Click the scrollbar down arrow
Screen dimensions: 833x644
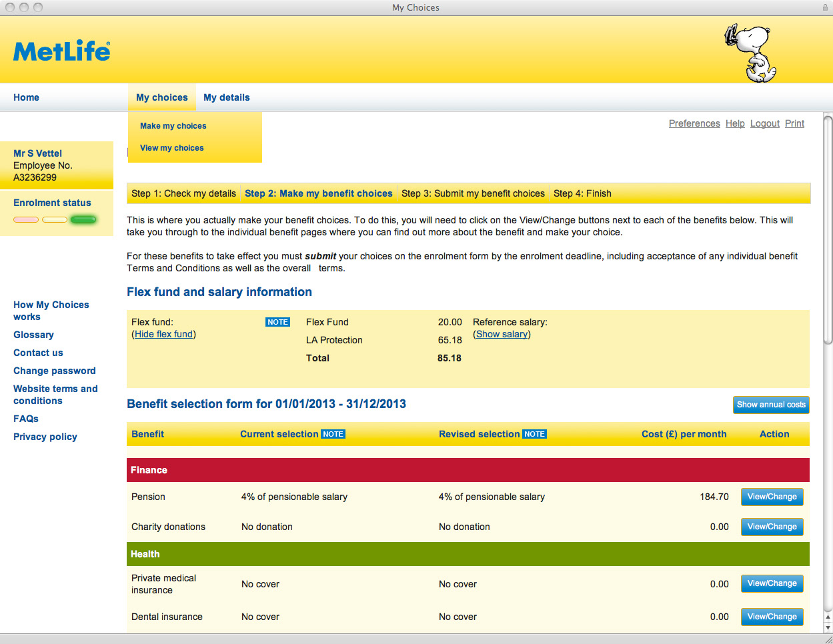[828, 627]
